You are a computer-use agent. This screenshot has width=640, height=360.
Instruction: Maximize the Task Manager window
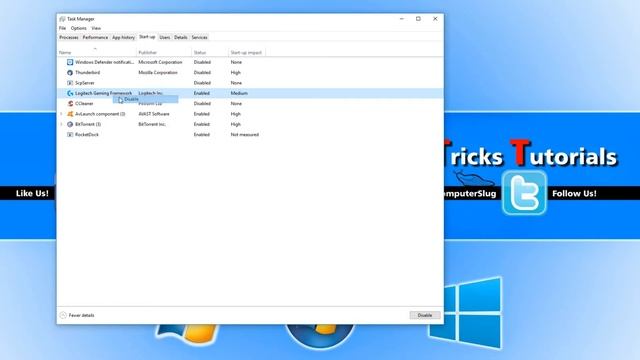click(x=418, y=19)
